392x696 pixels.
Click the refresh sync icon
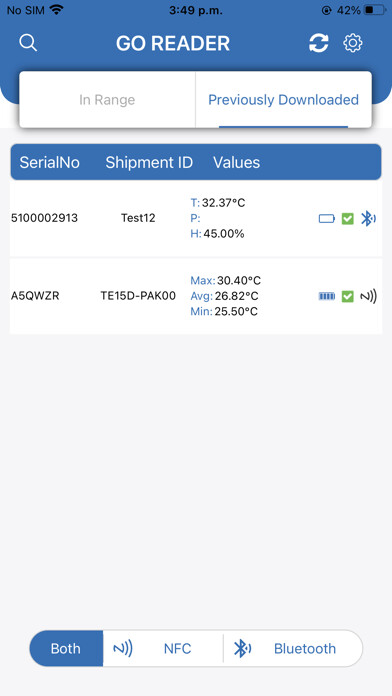coord(319,43)
